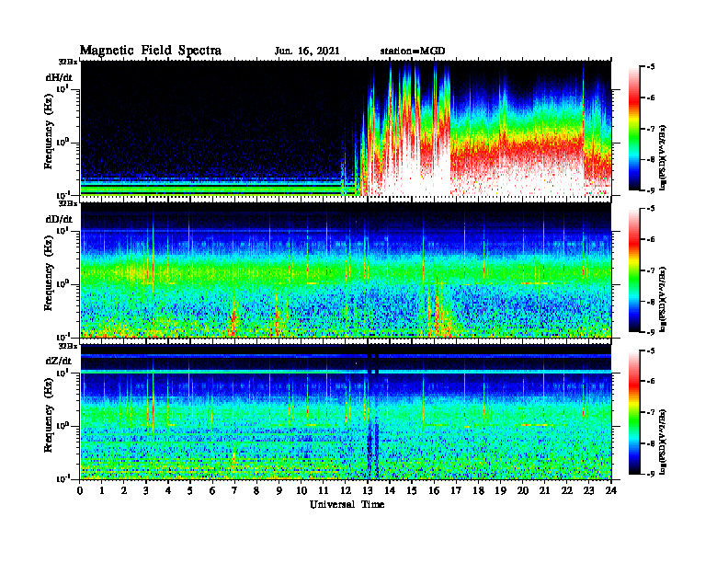This screenshot has width=728, height=563.
Task: Select the dH/dt panel label
Action: point(59,77)
